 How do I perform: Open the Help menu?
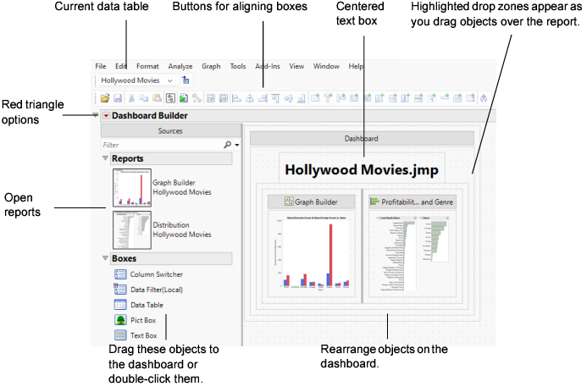356,66
